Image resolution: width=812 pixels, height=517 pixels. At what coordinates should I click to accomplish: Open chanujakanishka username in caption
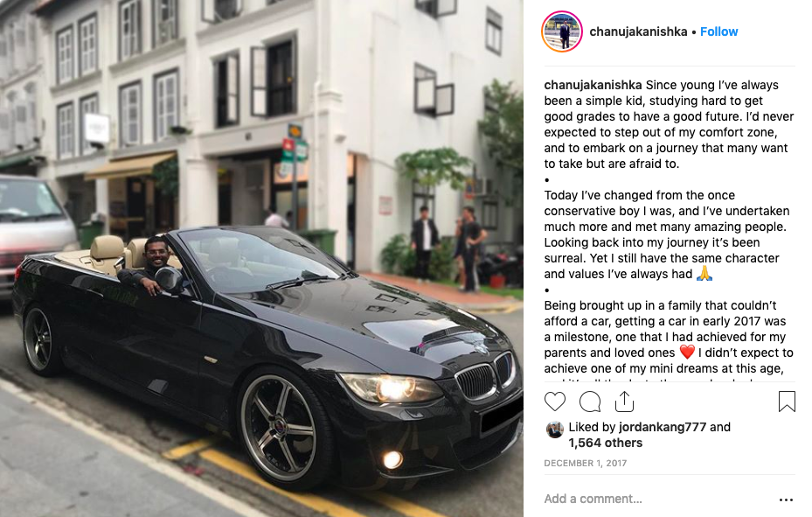coord(593,85)
